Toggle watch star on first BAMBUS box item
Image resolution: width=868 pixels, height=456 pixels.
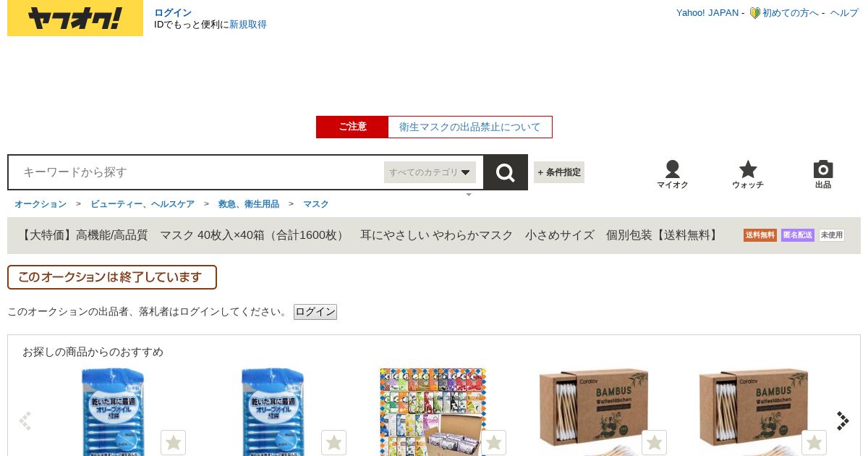pyautogui.click(x=654, y=442)
